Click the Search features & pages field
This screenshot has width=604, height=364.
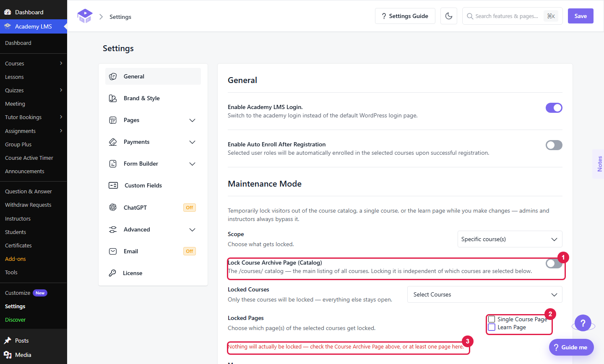[513, 16]
